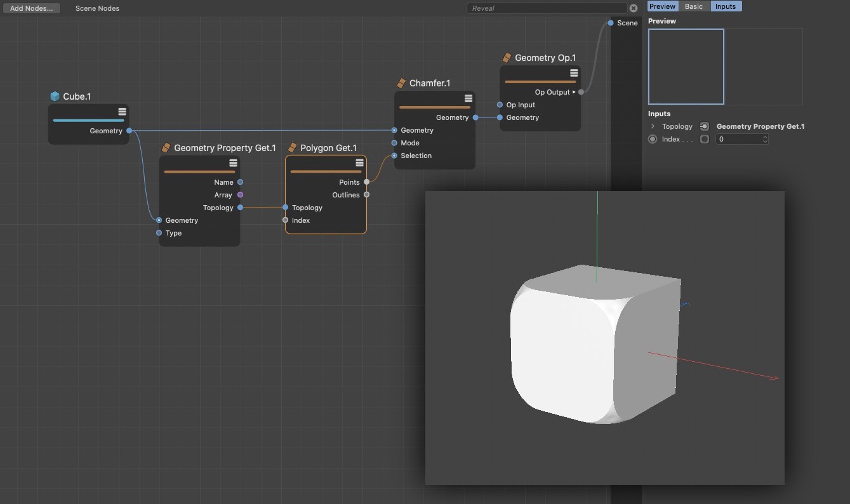Click the Name output port on Geometry Property Get.1
This screenshot has height=504, width=850.
240,182
